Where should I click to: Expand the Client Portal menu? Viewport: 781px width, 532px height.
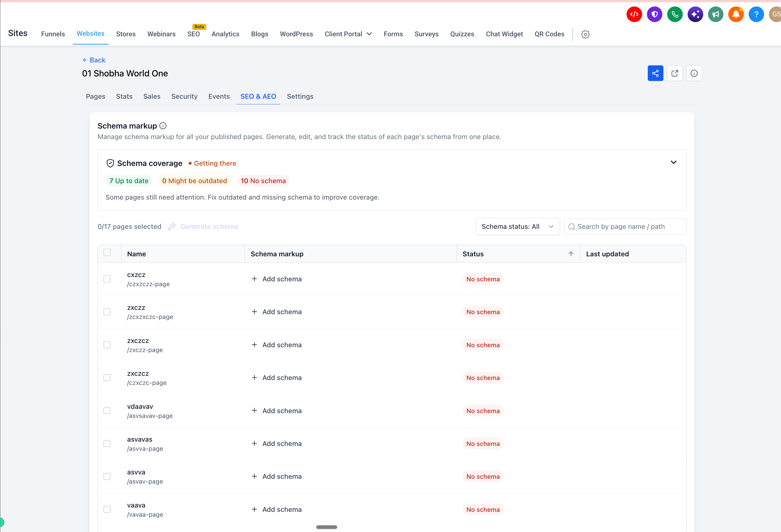click(348, 34)
